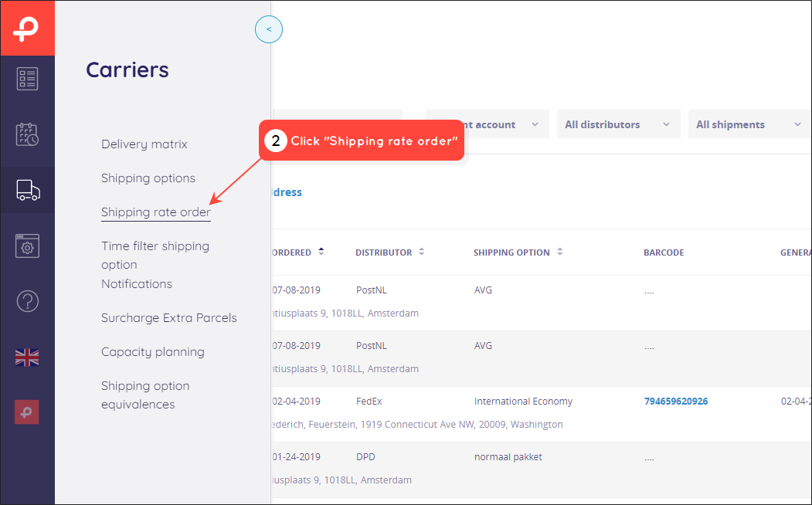
Task: Open the Notifications menu item
Action: (x=136, y=284)
